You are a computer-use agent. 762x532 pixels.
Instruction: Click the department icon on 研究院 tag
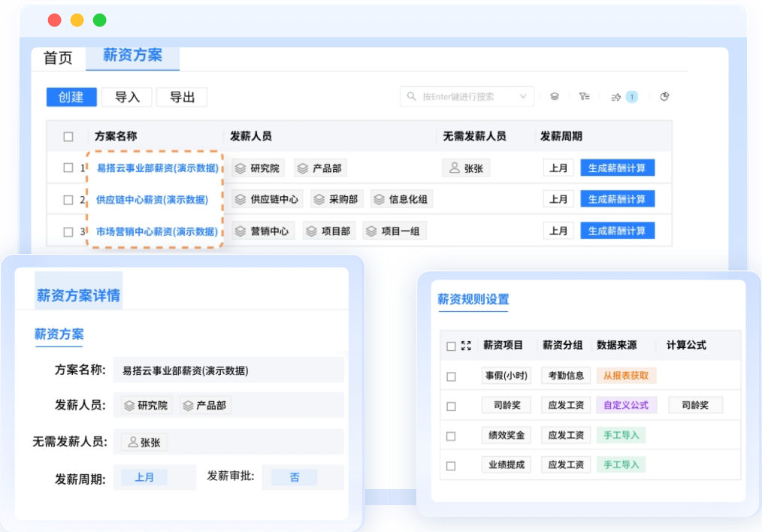pyautogui.click(x=240, y=168)
